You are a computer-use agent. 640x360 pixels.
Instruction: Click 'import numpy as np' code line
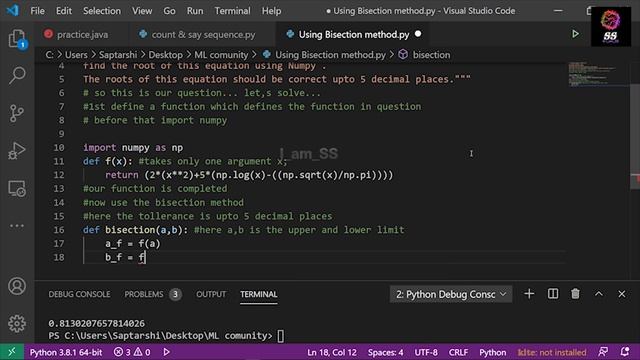[x=133, y=147]
